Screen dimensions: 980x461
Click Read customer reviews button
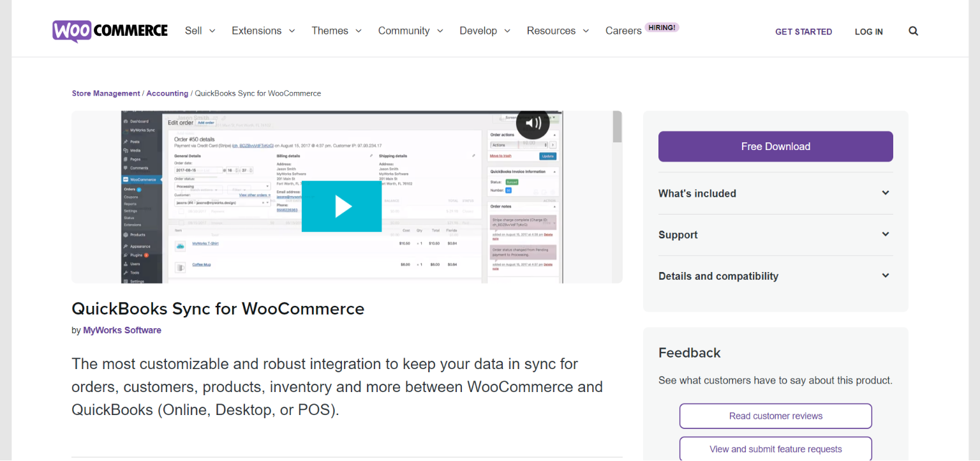(x=775, y=416)
